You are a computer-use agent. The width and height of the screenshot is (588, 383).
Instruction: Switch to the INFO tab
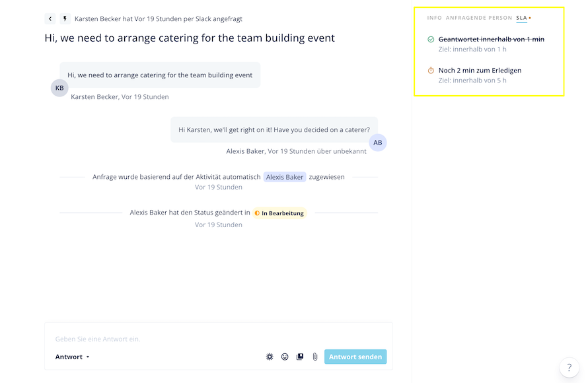click(434, 18)
